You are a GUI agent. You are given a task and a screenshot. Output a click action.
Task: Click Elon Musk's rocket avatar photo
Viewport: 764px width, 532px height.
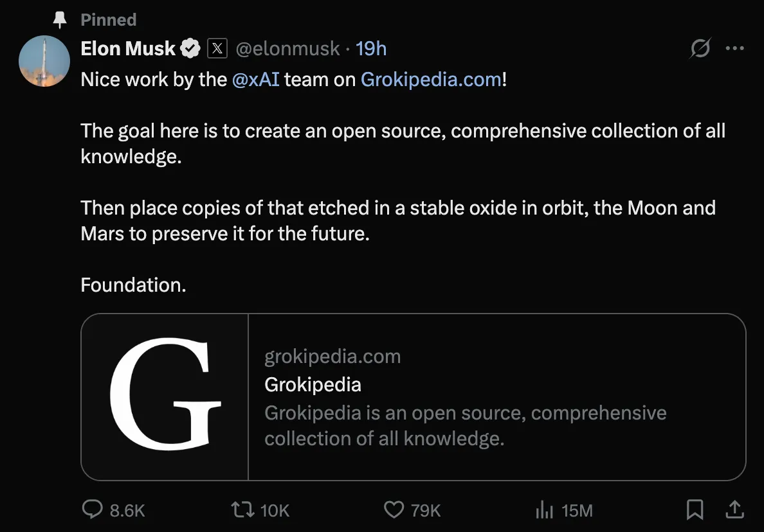(x=44, y=61)
